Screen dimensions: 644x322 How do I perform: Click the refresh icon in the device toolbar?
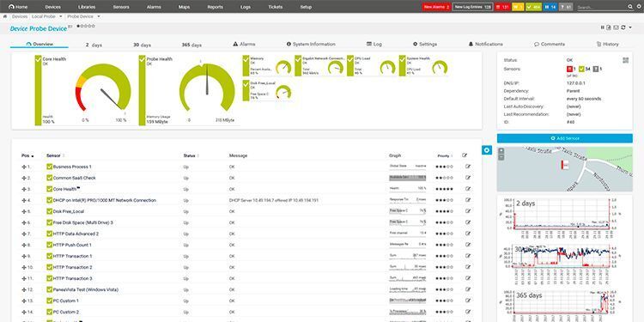[x=623, y=27]
